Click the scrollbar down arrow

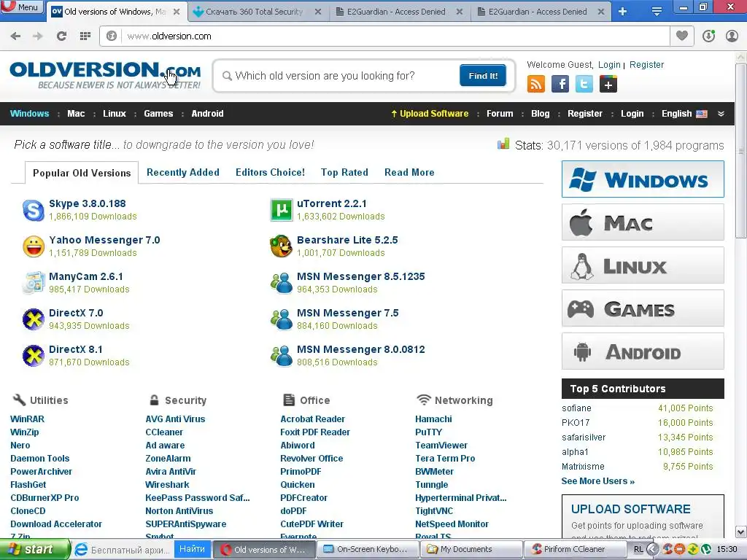pos(741,532)
